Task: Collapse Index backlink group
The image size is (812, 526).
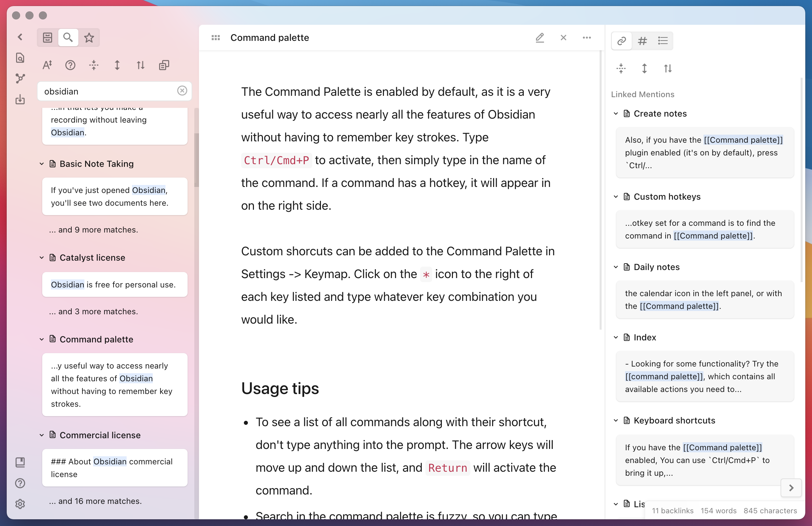Action: tap(616, 337)
